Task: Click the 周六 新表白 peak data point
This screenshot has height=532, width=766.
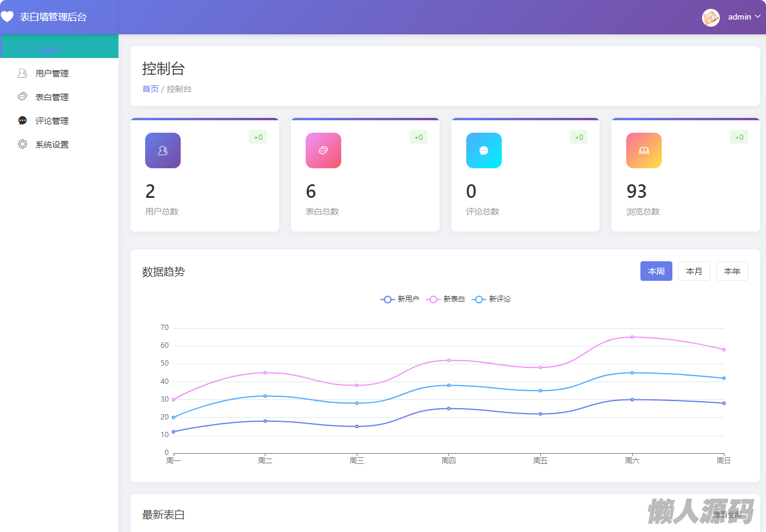Action: point(632,337)
